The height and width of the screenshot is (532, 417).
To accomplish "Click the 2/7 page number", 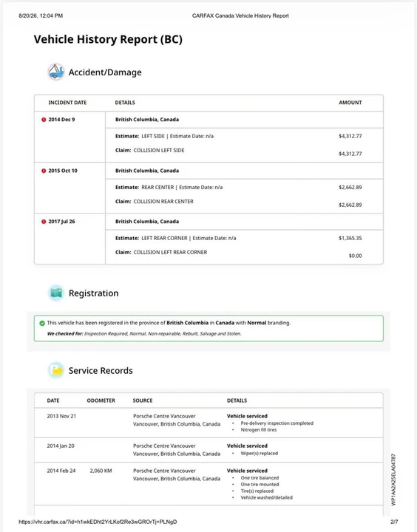I will pyautogui.click(x=394, y=522).
